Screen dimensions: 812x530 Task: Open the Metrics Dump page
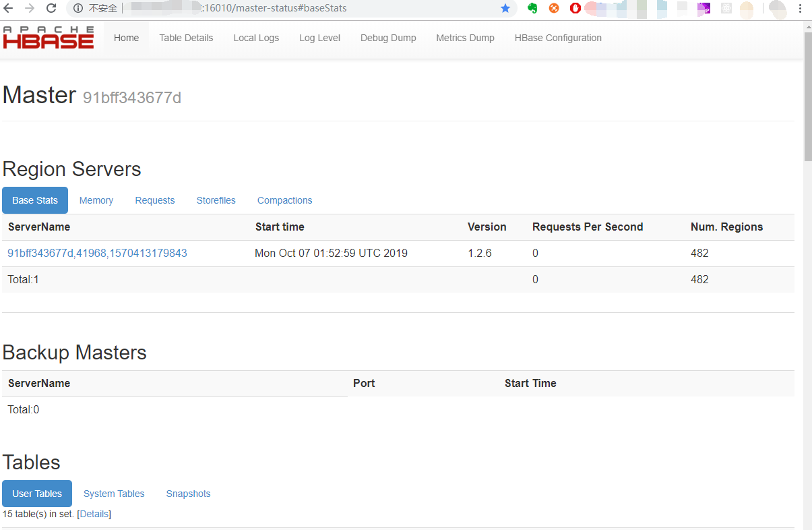click(465, 38)
